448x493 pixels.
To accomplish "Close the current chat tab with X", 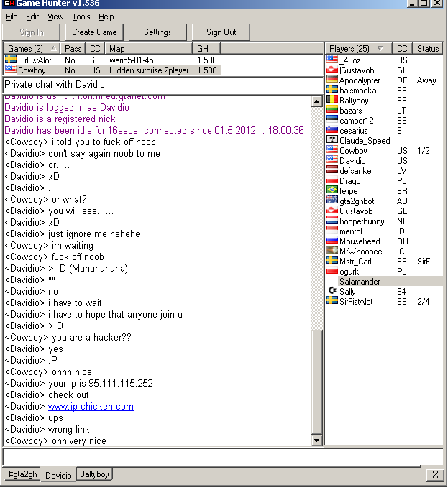I will click(435, 475).
